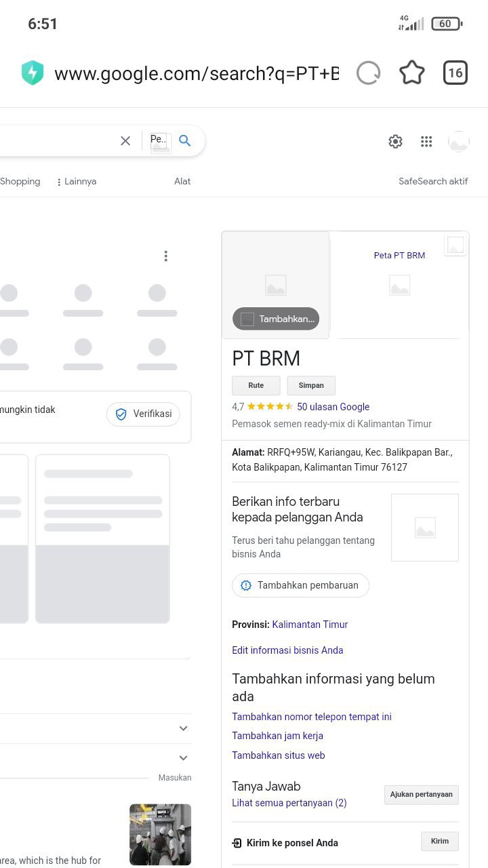The height and width of the screenshot is (868, 488).
Task: Select the Shopping search tab
Action: [20, 182]
